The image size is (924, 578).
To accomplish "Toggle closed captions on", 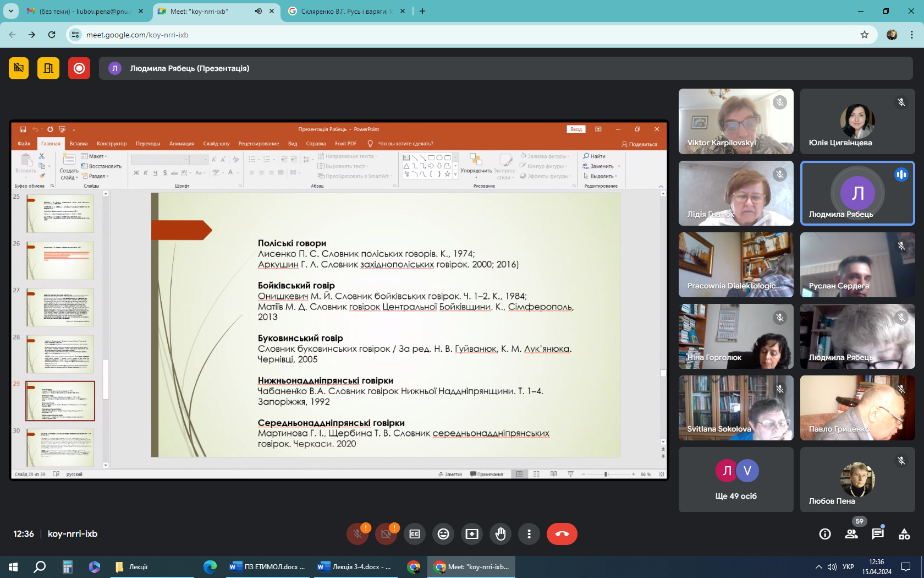I will click(x=415, y=534).
